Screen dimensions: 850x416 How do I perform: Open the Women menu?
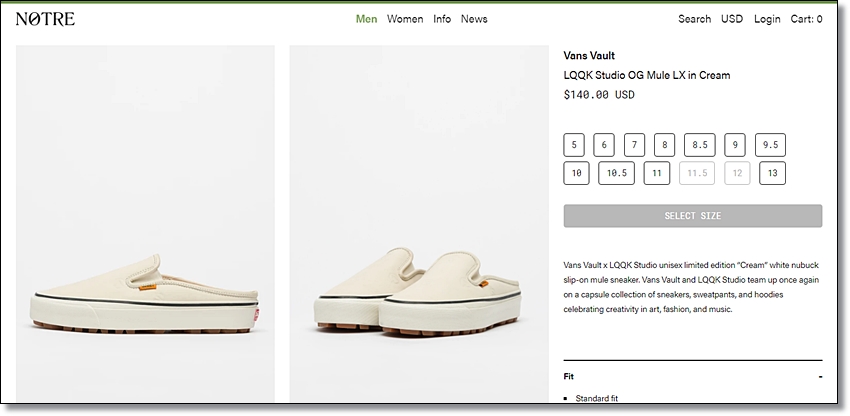point(405,19)
